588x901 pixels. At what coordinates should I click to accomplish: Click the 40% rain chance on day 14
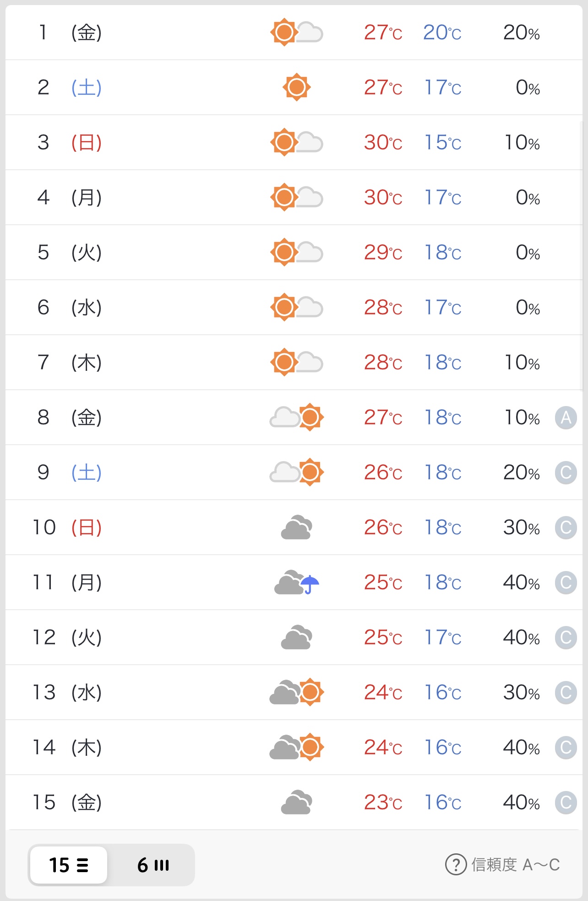[521, 747]
